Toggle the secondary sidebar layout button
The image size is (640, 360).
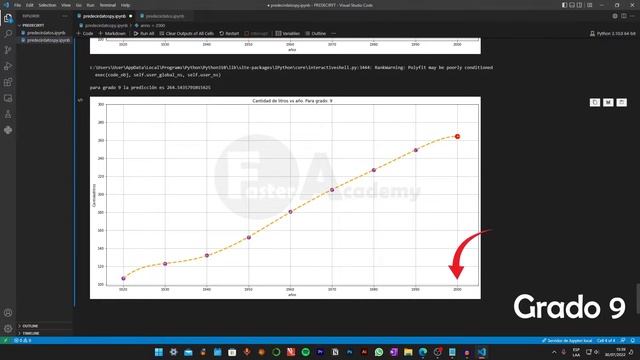point(580,5)
